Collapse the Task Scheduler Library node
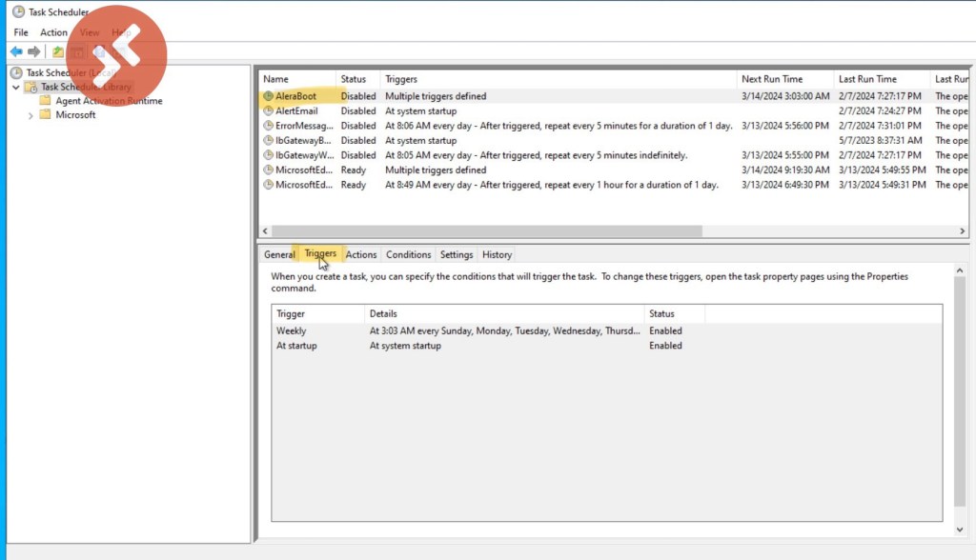 click(x=16, y=87)
